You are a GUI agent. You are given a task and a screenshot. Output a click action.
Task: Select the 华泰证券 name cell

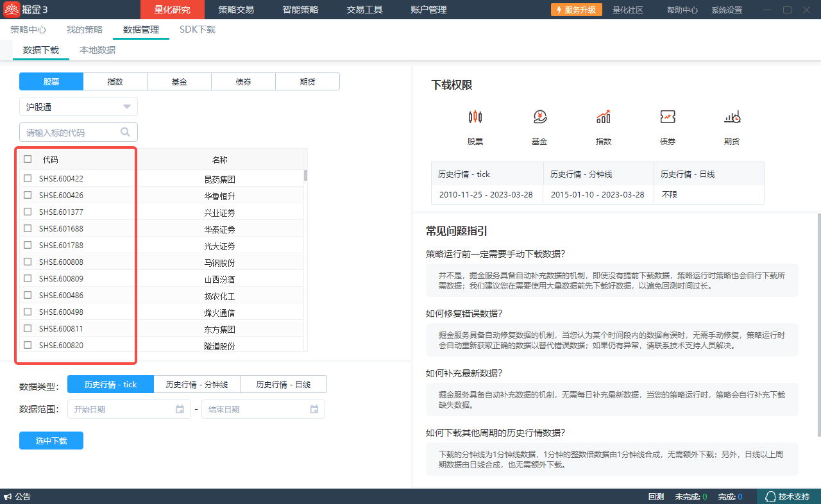(x=220, y=229)
